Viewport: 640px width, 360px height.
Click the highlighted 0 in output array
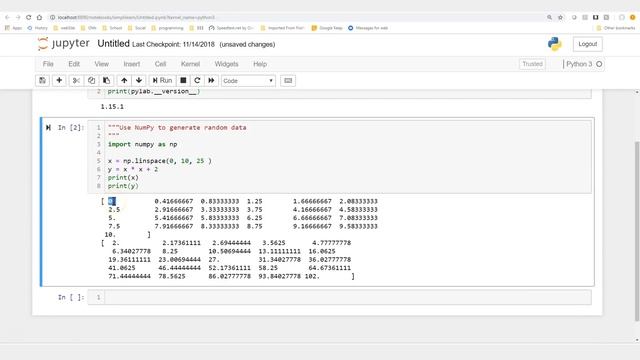coord(112,201)
